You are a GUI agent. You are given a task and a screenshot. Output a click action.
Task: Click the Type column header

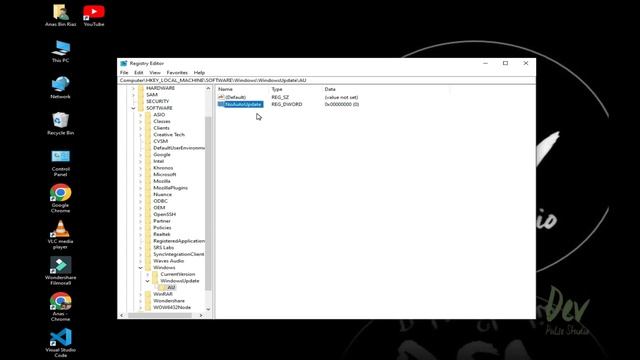(277, 89)
